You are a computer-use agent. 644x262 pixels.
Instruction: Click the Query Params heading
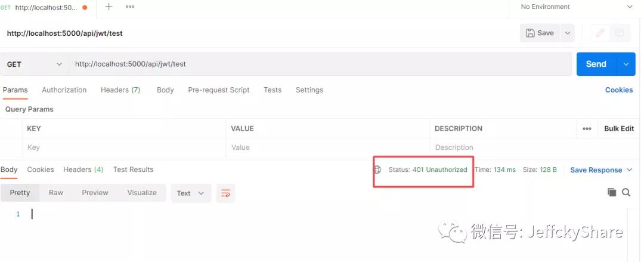[29, 109]
